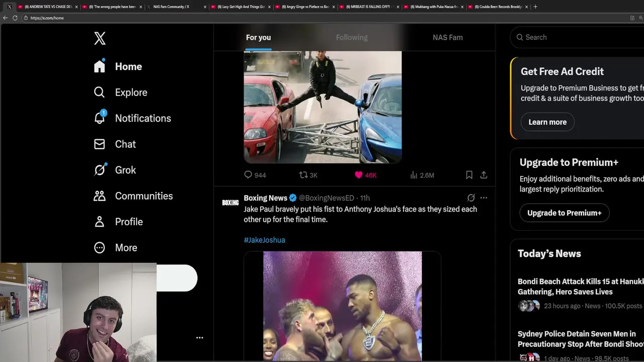Open the More menu in sidebar
The height and width of the screenshot is (362, 644).
click(x=115, y=248)
